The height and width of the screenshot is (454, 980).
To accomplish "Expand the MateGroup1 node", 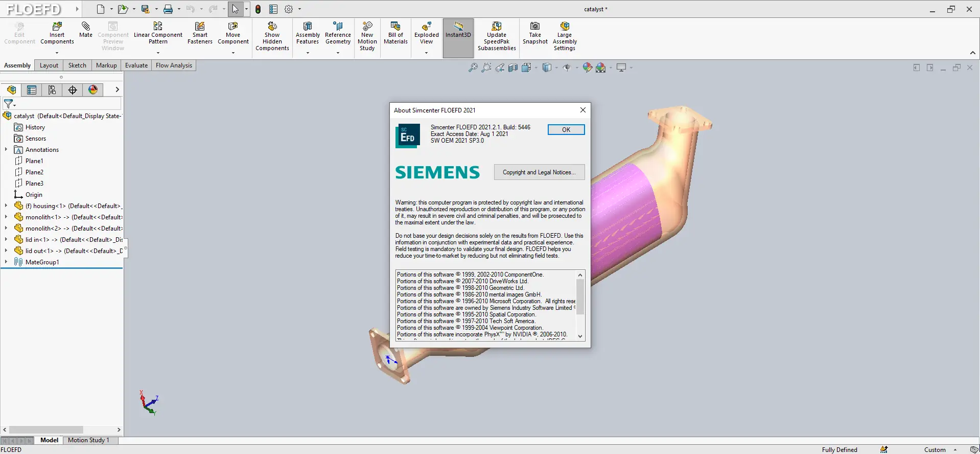I will pos(6,262).
